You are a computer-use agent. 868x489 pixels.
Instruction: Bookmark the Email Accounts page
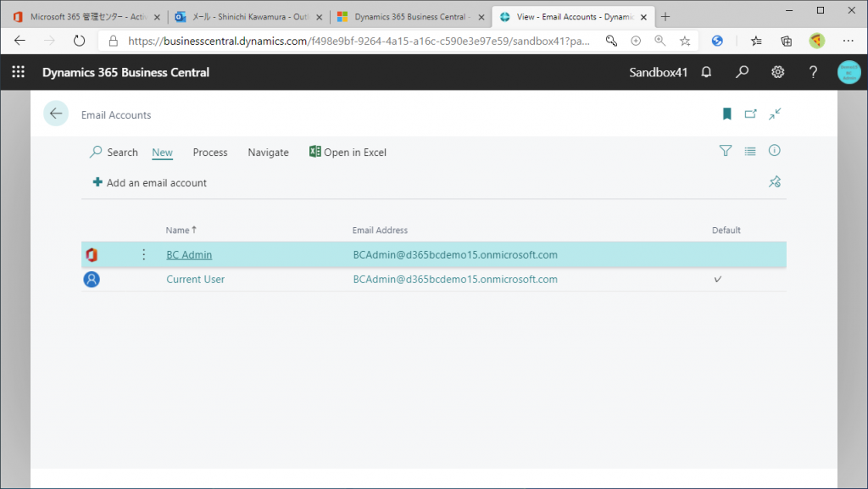(726, 114)
